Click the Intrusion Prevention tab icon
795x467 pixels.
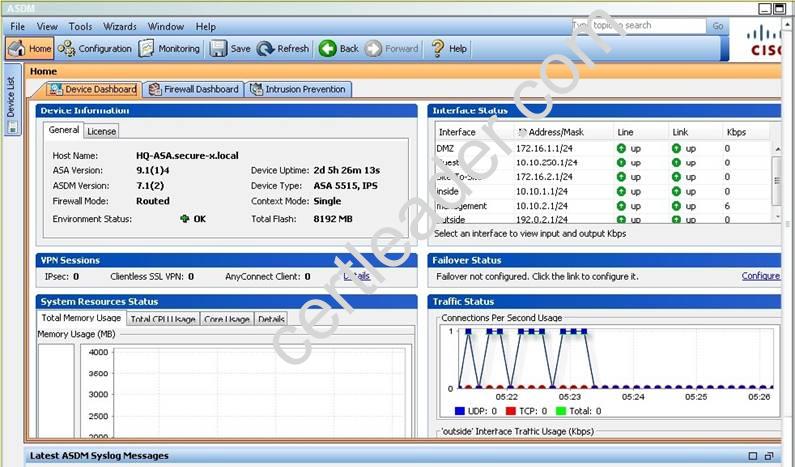coord(257,89)
